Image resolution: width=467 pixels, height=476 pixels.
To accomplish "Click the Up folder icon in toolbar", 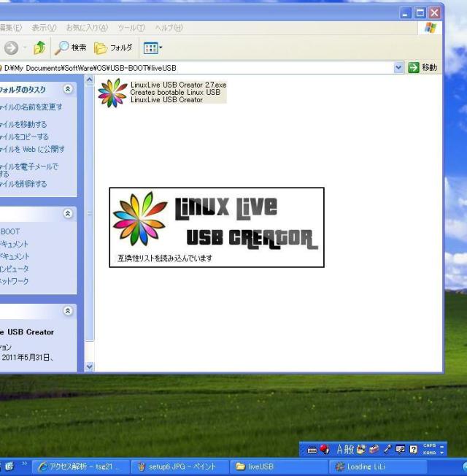I will tap(39, 48).
